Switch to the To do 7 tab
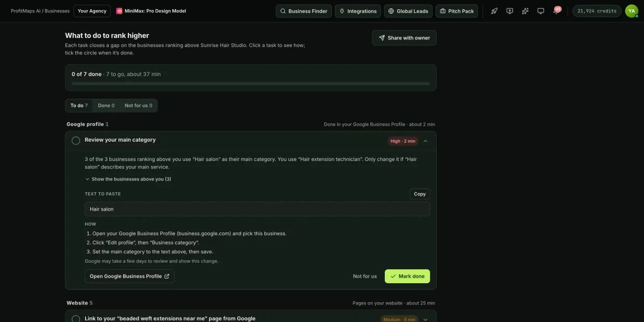 pyautogui.click(x=79, y=105)
